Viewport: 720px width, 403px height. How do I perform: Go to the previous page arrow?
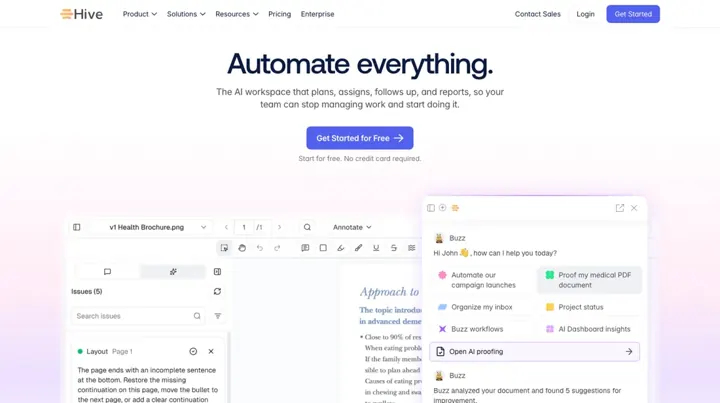point(226,227)
